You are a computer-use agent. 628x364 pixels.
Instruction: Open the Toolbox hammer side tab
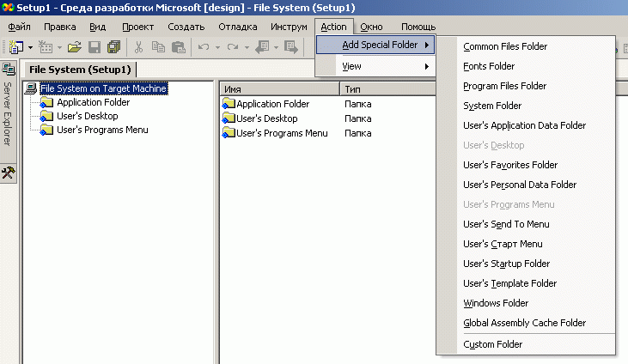click(8, 173)
